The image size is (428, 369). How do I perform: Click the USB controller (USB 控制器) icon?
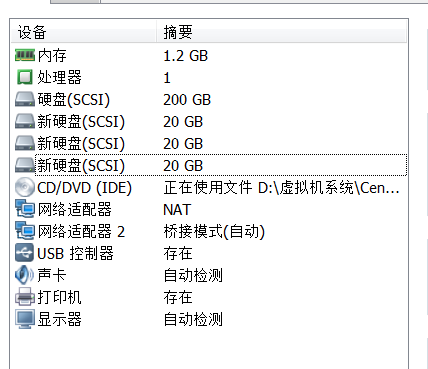(x=25, y=253)
